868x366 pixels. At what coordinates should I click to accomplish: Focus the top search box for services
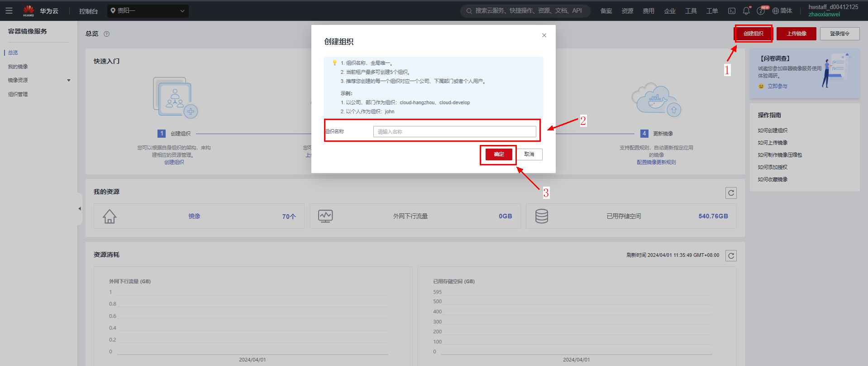(525, 11)
